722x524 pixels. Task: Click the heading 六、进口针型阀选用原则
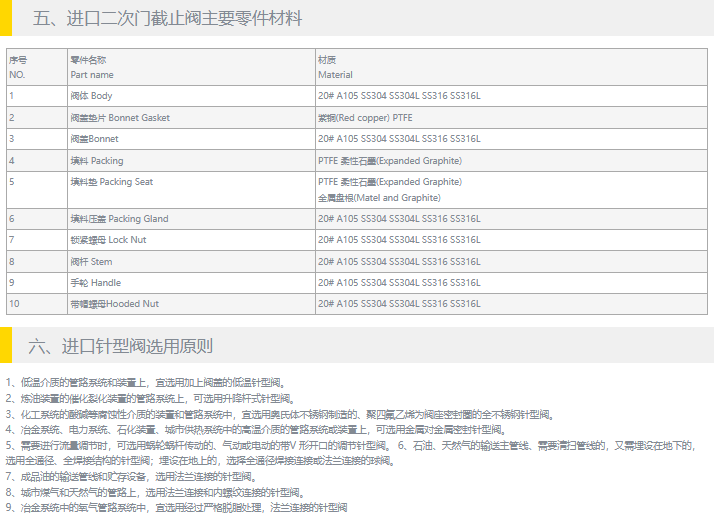(x=122, y=347)
